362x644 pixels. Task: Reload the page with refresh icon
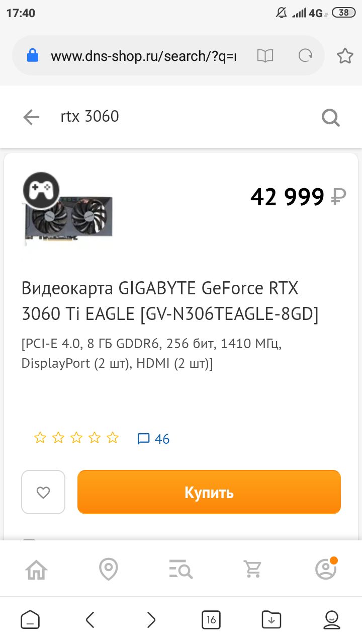[x=305, y=56]
